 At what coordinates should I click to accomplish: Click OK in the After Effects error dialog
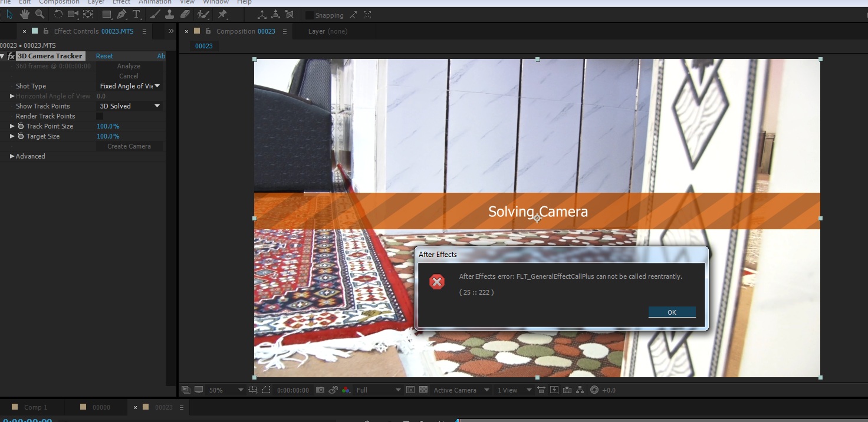pos(672,312)
